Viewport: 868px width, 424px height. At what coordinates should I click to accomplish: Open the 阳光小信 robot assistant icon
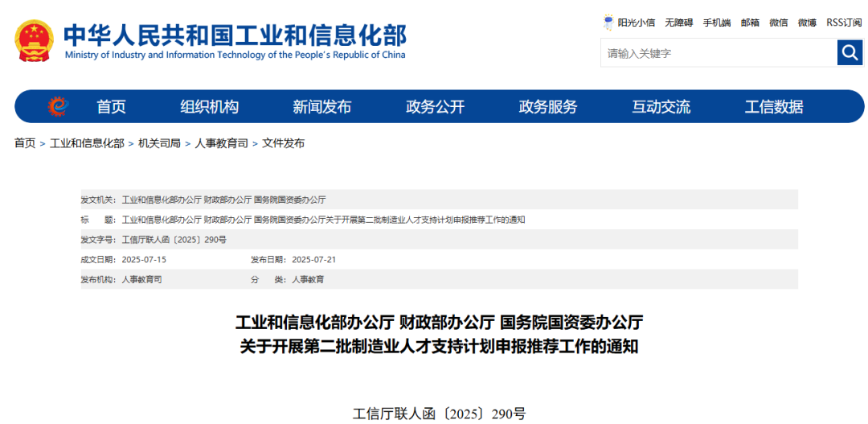[x=608, y=23]
